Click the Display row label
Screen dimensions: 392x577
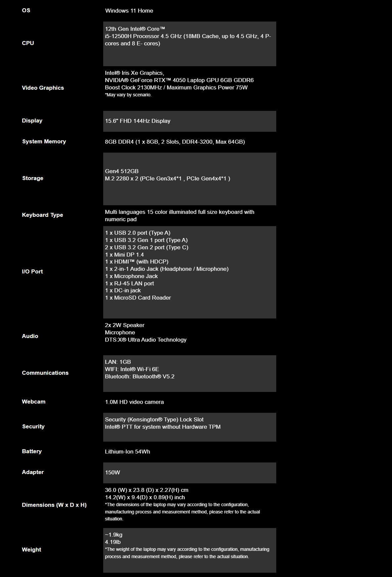click(32, 120)
